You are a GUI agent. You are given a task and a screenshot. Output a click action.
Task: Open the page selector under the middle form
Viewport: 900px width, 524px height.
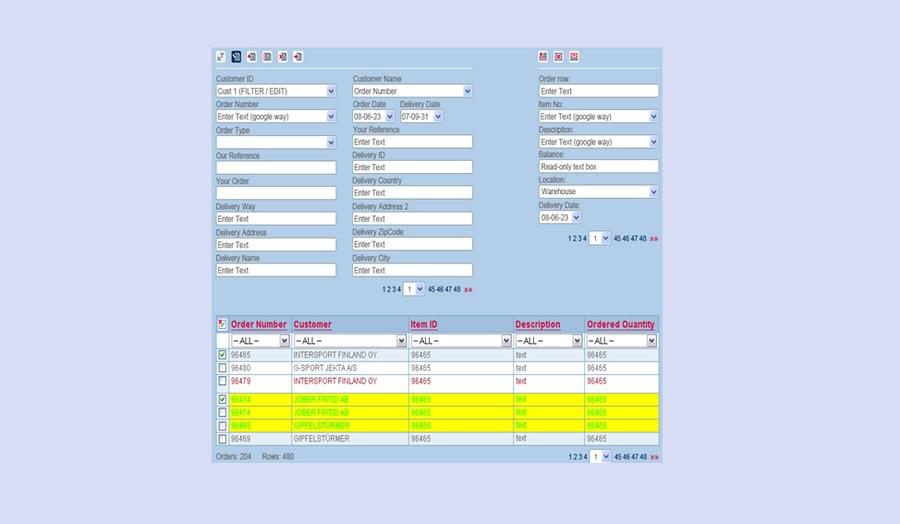[414, 289]
